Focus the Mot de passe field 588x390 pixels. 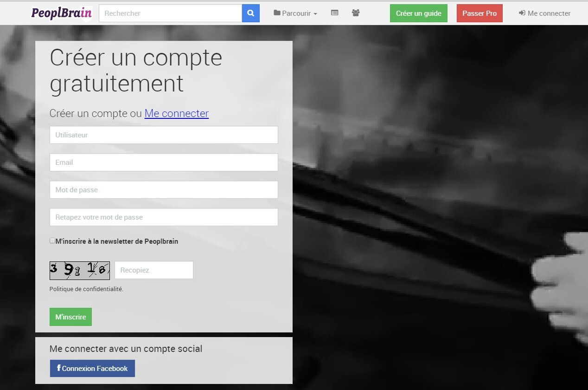164,190
